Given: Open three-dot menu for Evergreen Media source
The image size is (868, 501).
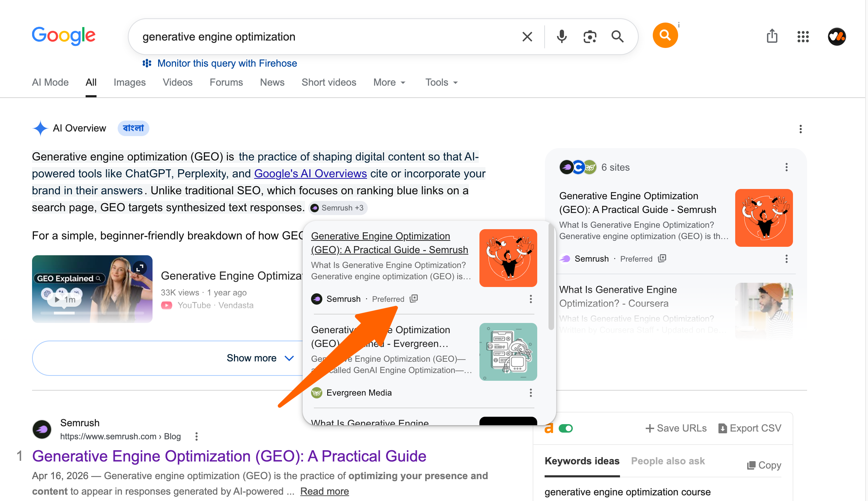Looking at the screenshot, I should (531, 393).
